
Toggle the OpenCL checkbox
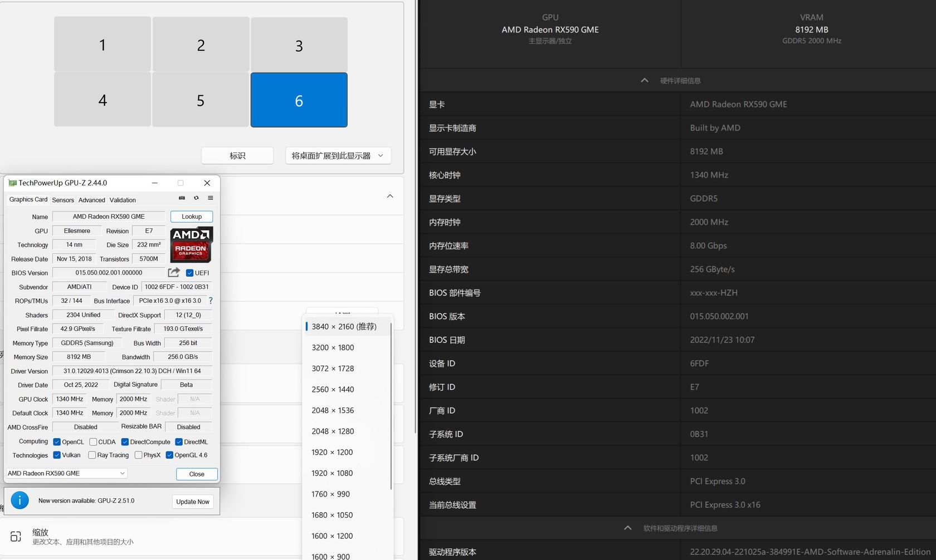pos(57,442)
